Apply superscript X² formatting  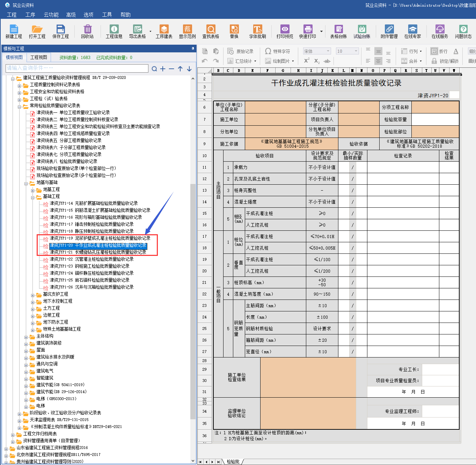pos(307,61)
